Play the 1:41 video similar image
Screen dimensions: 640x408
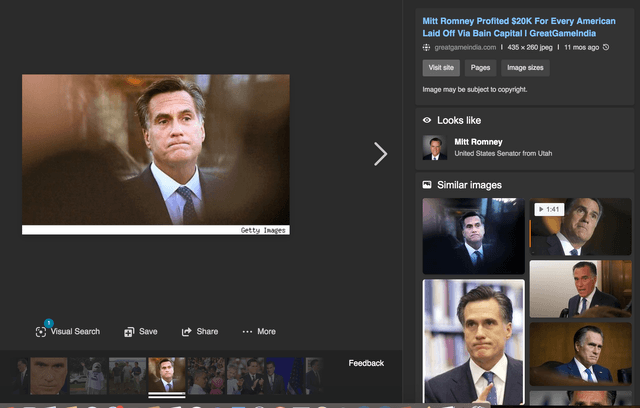tap(580, 227)
